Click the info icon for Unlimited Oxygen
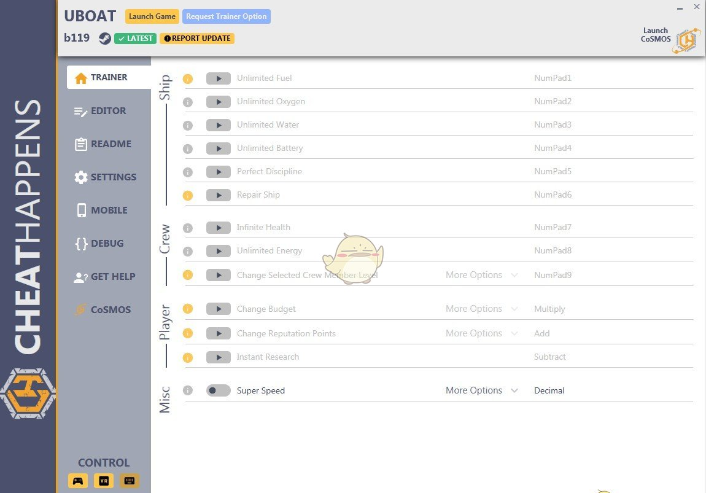 (x=188, y=102)
